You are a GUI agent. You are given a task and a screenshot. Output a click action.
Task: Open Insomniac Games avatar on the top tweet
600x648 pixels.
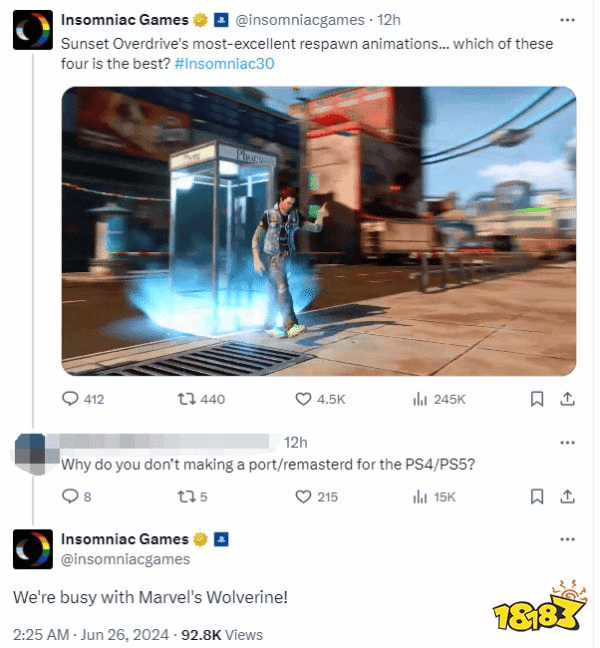pos(33,30)
